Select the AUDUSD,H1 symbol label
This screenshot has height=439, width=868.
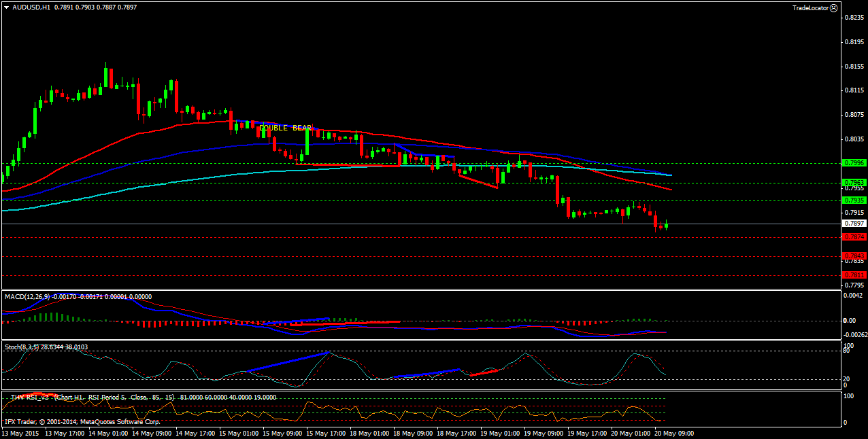[31, 7]
